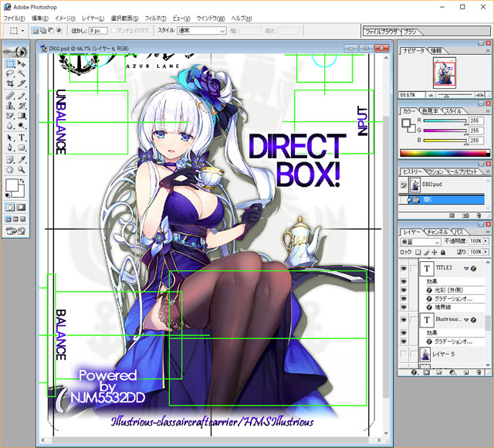The width and height of the screenshot is (494, 448).
Task: Click the Navigator zoom slider
Action: click(x=455, y=95)
